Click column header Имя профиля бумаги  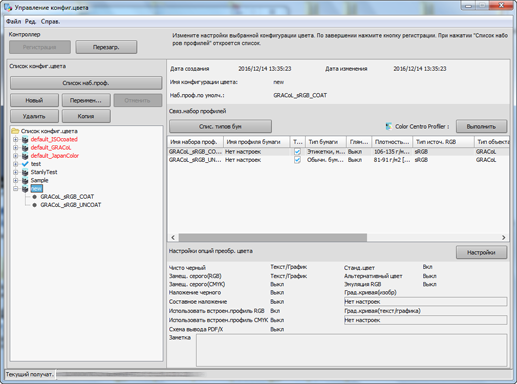(257, 142)
